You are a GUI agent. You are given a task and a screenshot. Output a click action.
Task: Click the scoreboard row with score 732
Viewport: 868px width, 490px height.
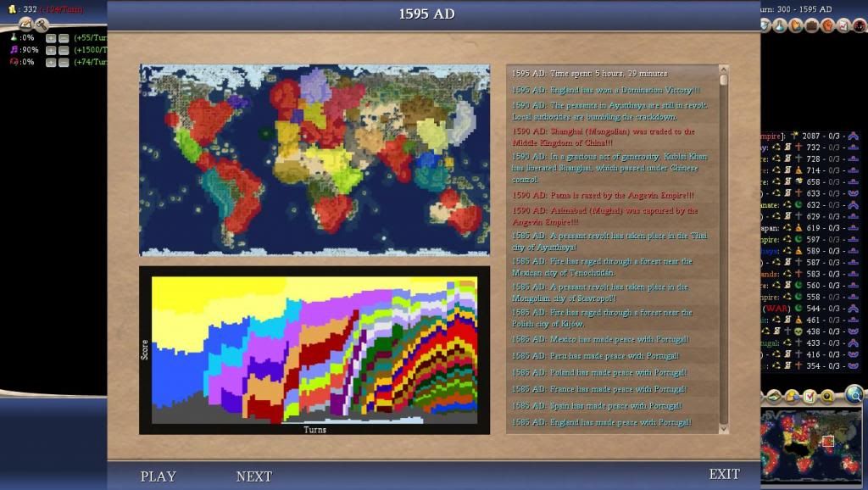point(811,148)
